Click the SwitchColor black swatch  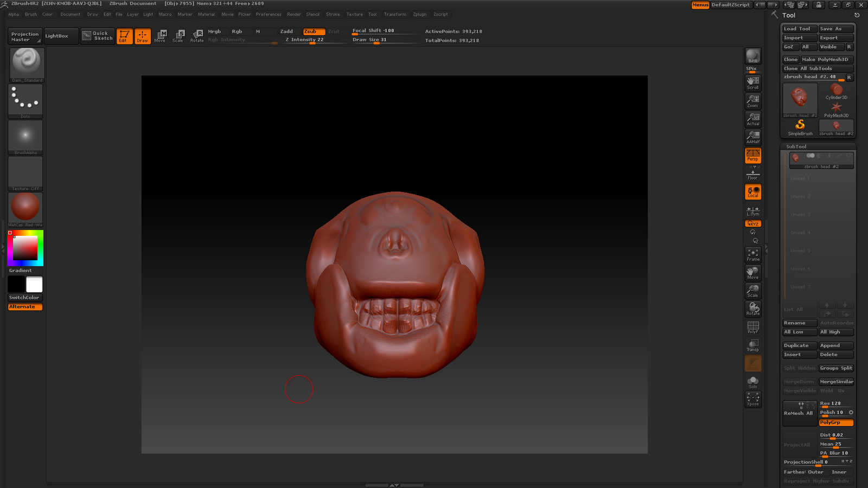(x=16, y=284)
